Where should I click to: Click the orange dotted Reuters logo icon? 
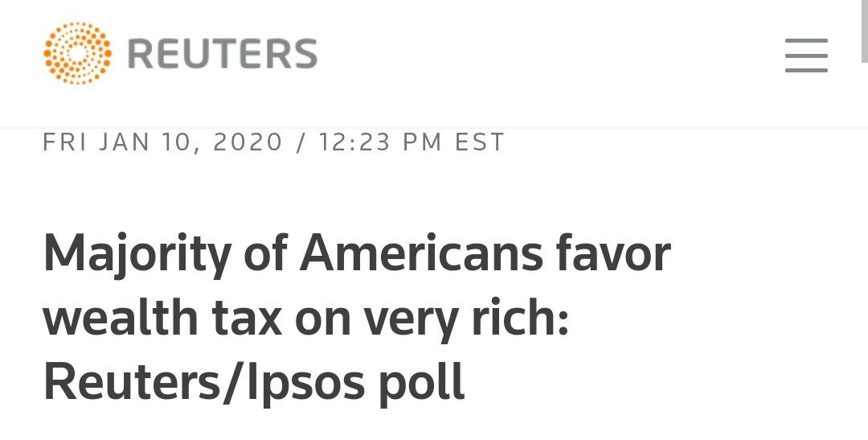coord(77,53)
